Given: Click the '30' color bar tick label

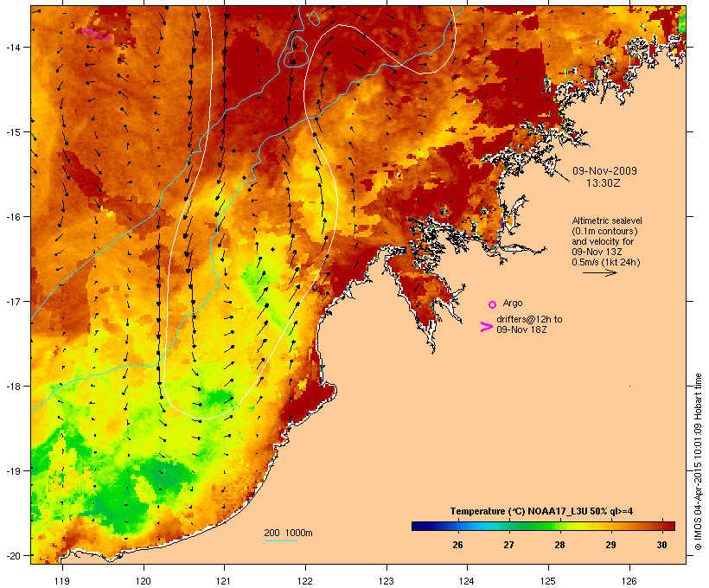Looking at the screenshot, I should click(662, 545).
